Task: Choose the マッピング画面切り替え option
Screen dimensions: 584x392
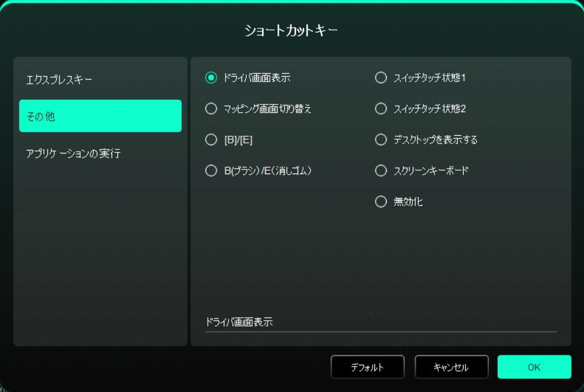Action: [x=211, y=109]
